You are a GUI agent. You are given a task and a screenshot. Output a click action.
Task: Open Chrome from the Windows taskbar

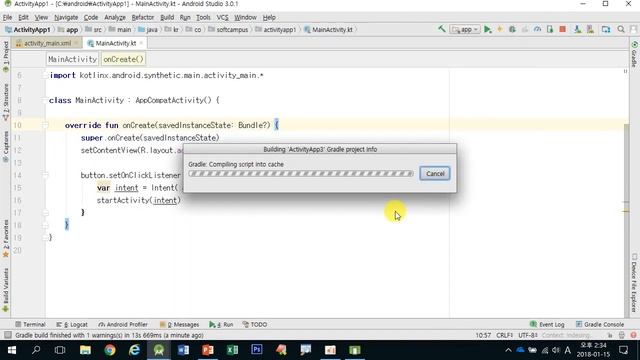(109, 350)
